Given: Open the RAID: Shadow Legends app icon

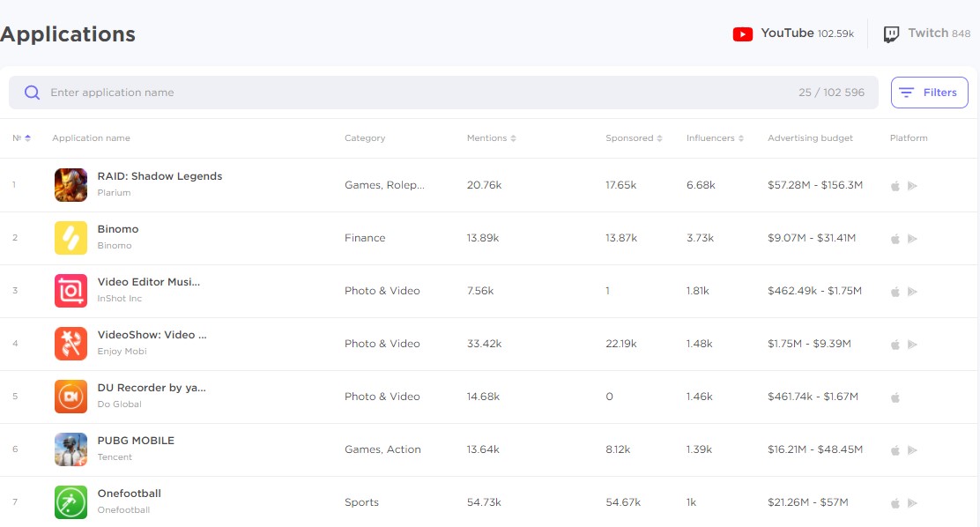Looking at the screenshot, I should pos(71,185).
